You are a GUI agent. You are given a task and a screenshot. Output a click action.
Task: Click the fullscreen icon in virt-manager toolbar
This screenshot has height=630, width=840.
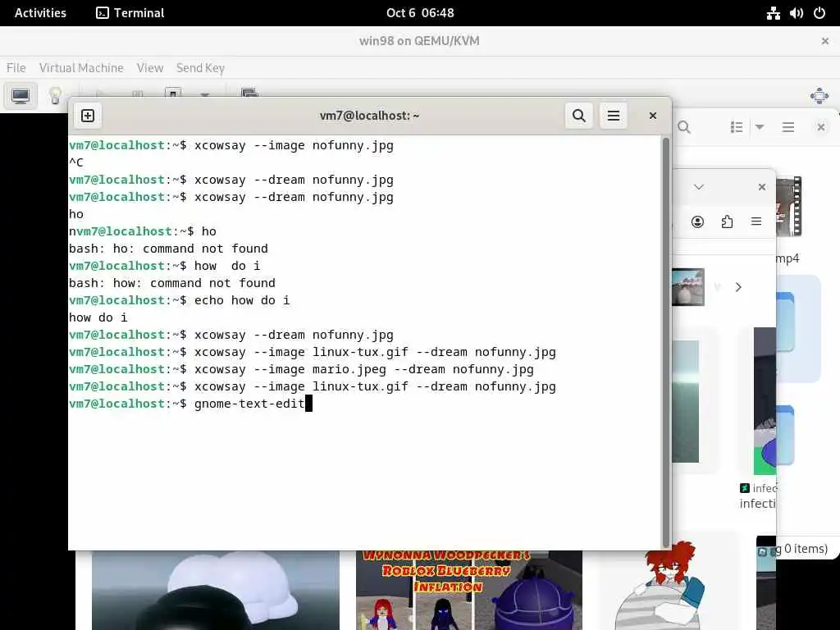coord(819,97)
